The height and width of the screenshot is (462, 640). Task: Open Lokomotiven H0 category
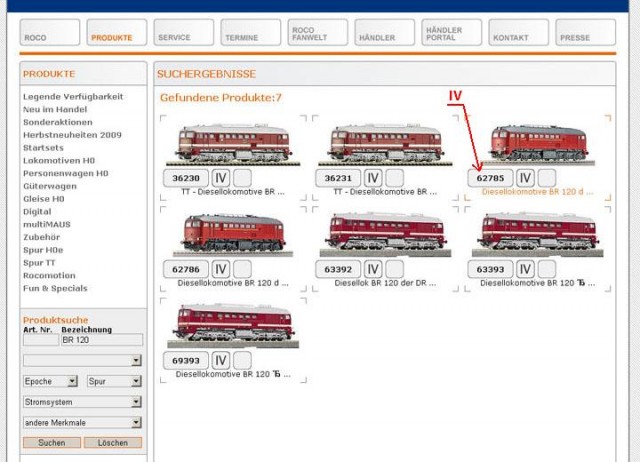coord(59,160)
